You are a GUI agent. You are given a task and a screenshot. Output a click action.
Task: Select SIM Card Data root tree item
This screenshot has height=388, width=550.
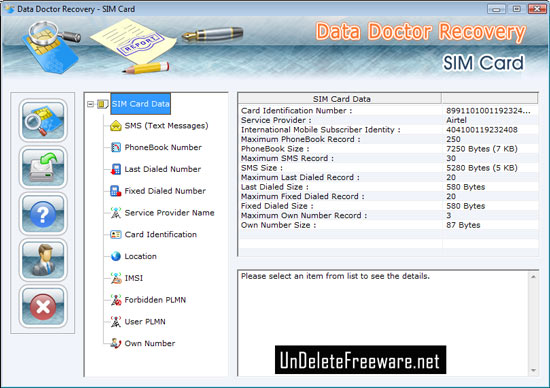pyautogui.click(x=140, y=104)
